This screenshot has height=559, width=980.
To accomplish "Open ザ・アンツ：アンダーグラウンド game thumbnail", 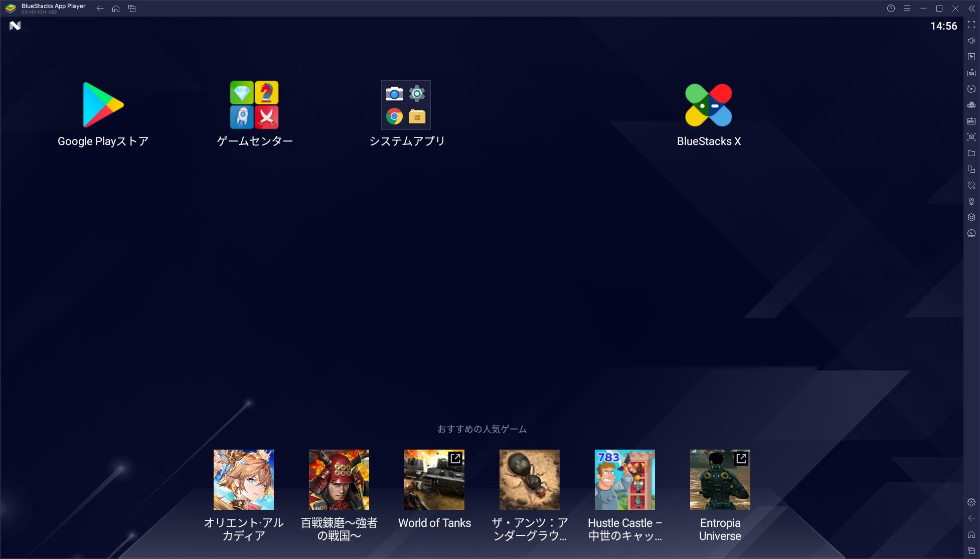I will tap(529, 480).
